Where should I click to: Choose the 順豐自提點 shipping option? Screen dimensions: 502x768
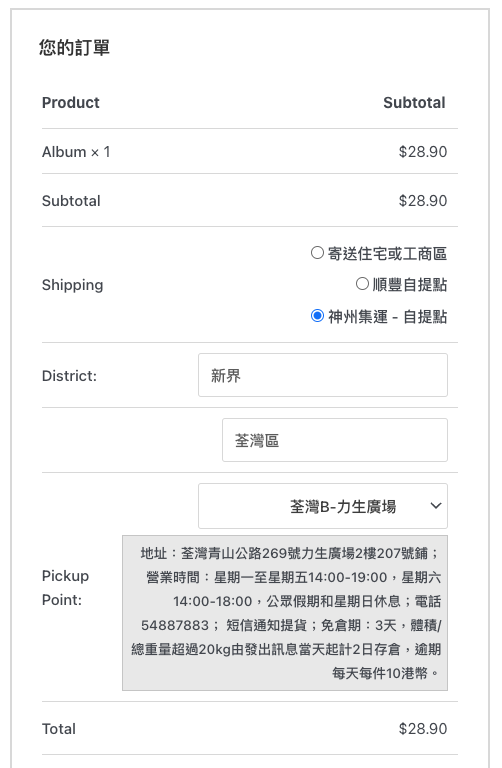(362, 284)
